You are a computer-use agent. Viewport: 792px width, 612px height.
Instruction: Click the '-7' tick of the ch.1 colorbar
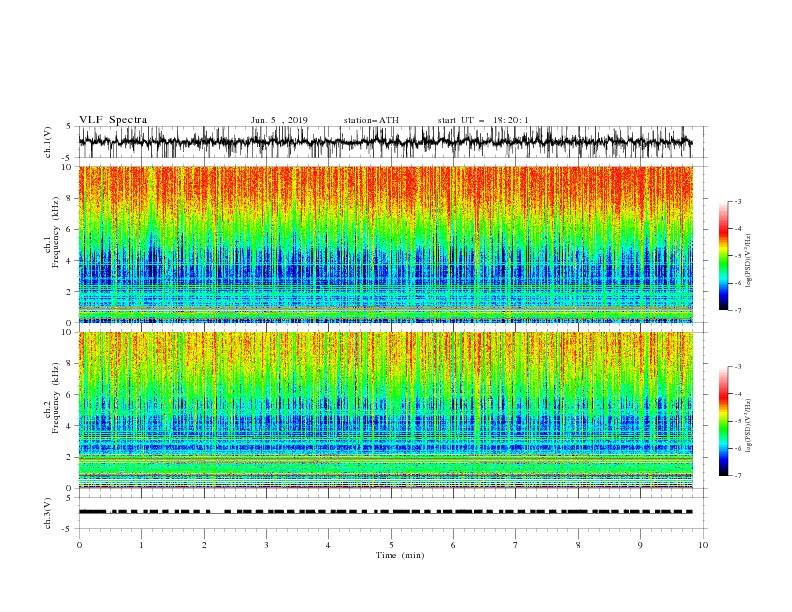tap(737, 310)
